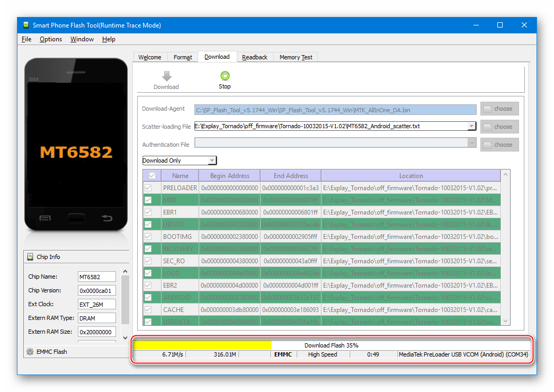Image resolution: width=554 pixels, height=392 pixels.
Task: Click the Chip Info panel icon
Action: [30, 257]
